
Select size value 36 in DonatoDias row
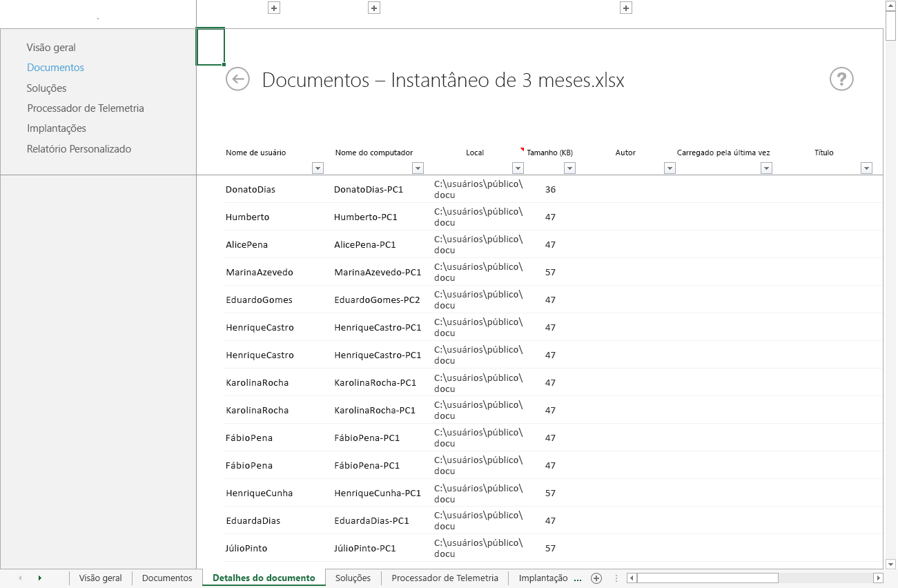point(550,189)
